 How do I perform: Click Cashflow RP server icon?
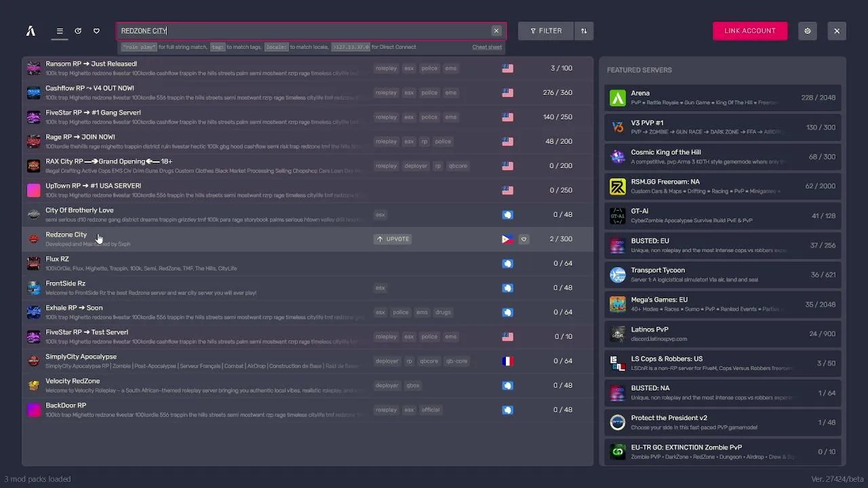pyautogui.click(x=34, y=92)
